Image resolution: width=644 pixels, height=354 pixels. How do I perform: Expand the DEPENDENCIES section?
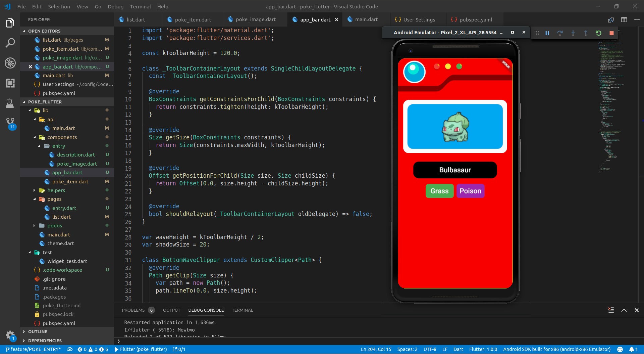click(x=67, y=341)
